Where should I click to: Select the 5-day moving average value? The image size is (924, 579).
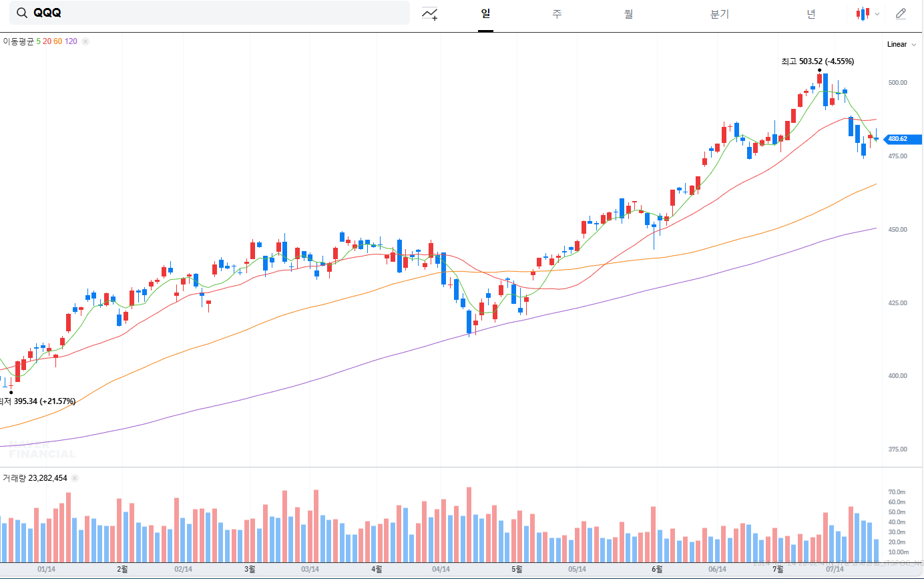[39, 41]
